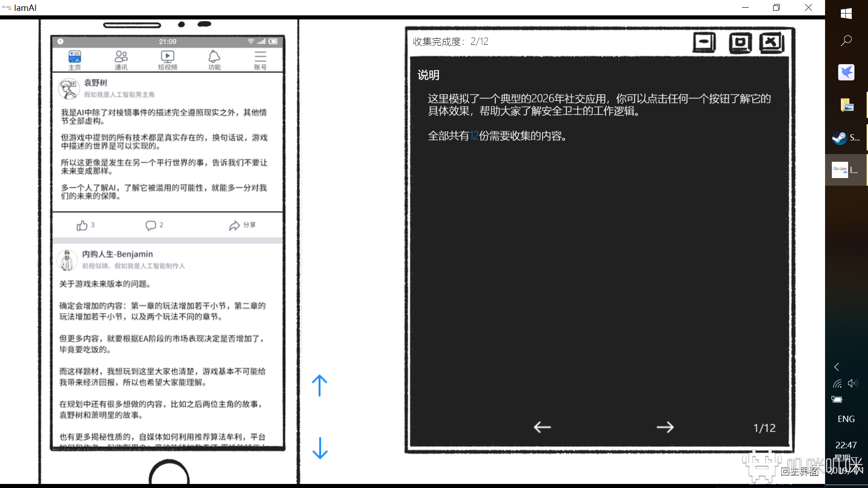Viewport: 868px width, 488px height.
Task: Click the highlighted blue 12 count
Action: (474, 136)
